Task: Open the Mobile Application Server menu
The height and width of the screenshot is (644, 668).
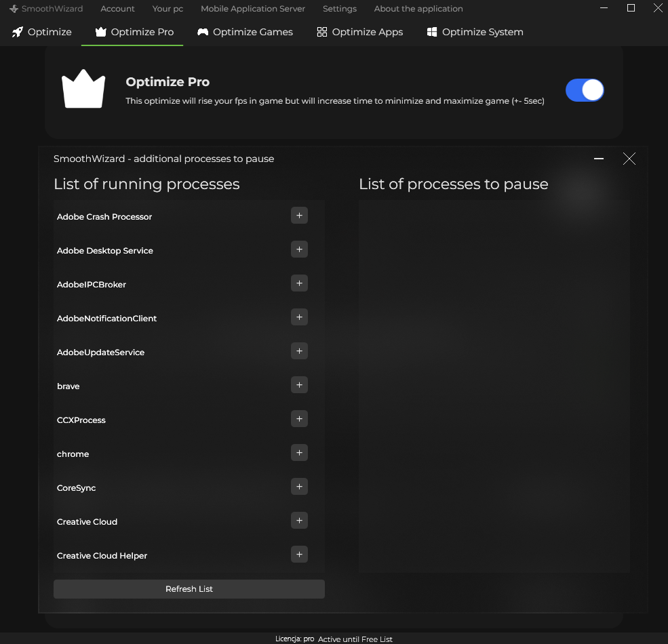Action: tap(253, 9)
